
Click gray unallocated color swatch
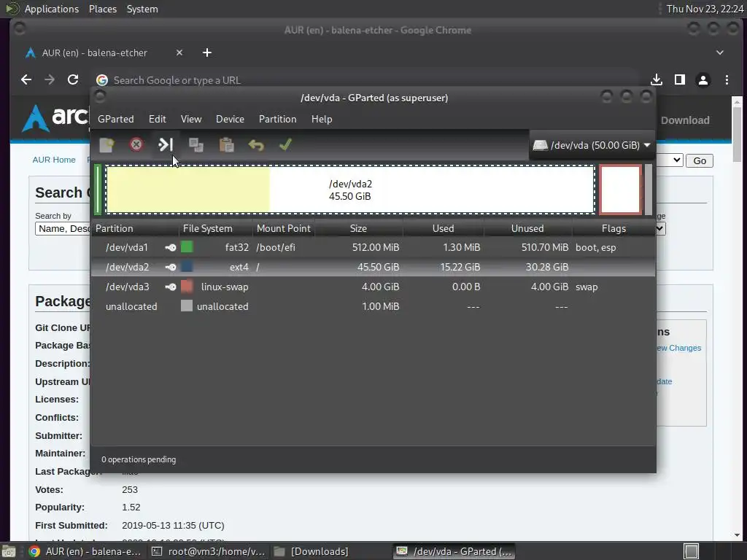187,306
